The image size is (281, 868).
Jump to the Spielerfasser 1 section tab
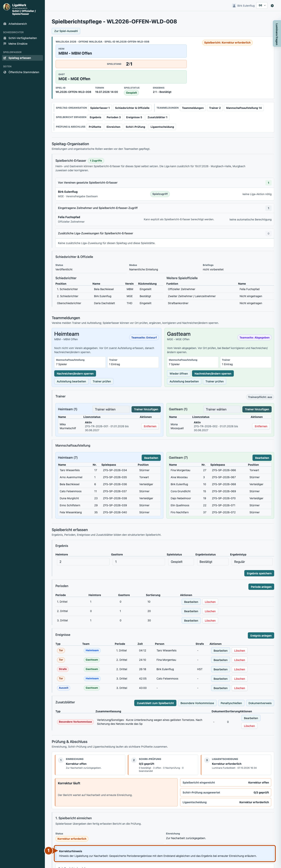point(100,108)
